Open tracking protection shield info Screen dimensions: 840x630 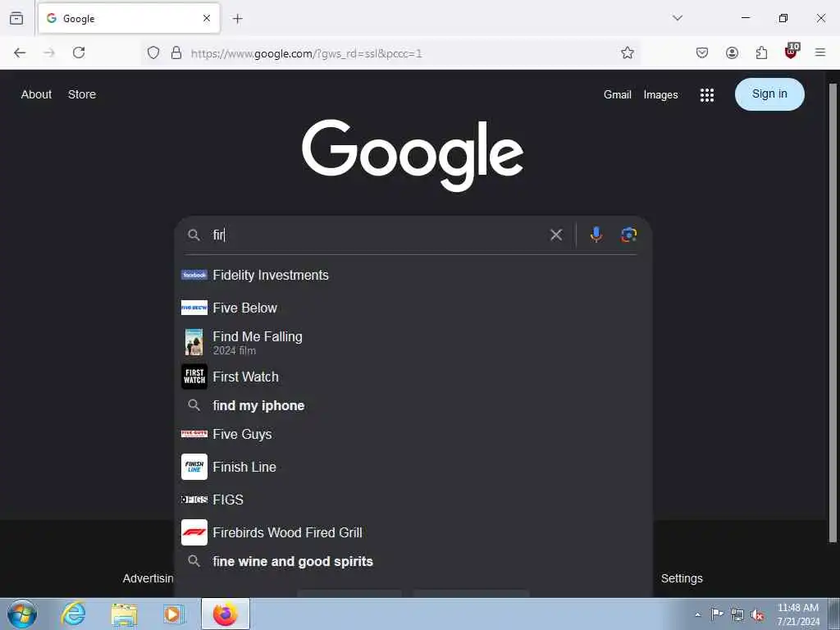[x=153, y=53]
